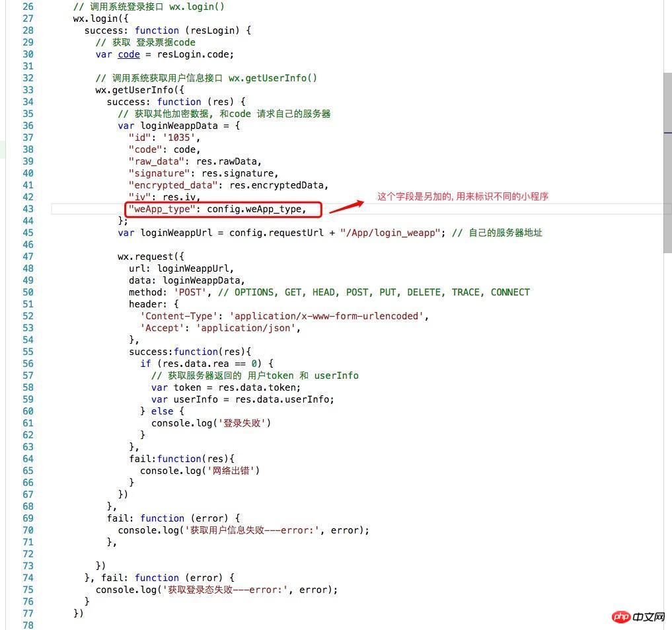Screen dimensions: 672x630
Task: Click the "encrypted_data" key on line 41
Action: [x=173, y=185]
